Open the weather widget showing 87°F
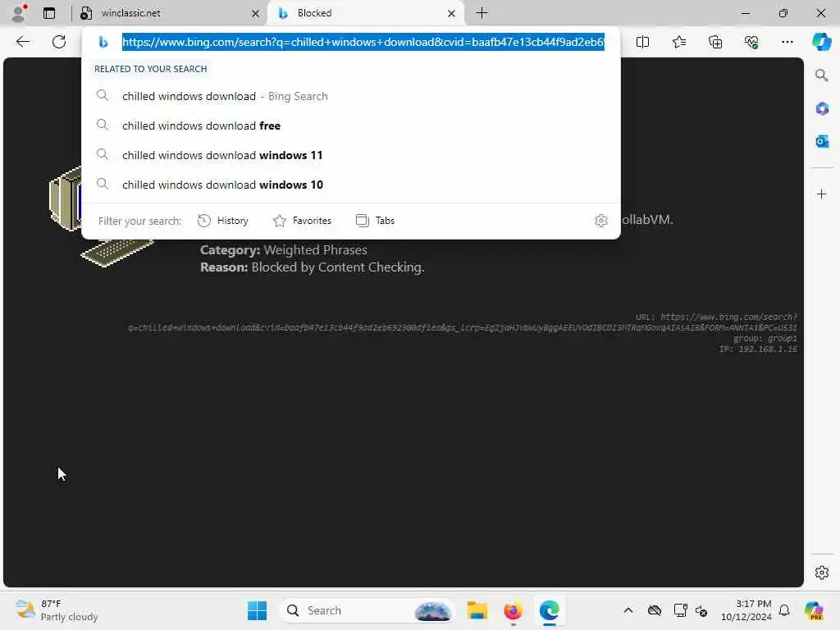The image size is (840, 630). tap(57, 610)
